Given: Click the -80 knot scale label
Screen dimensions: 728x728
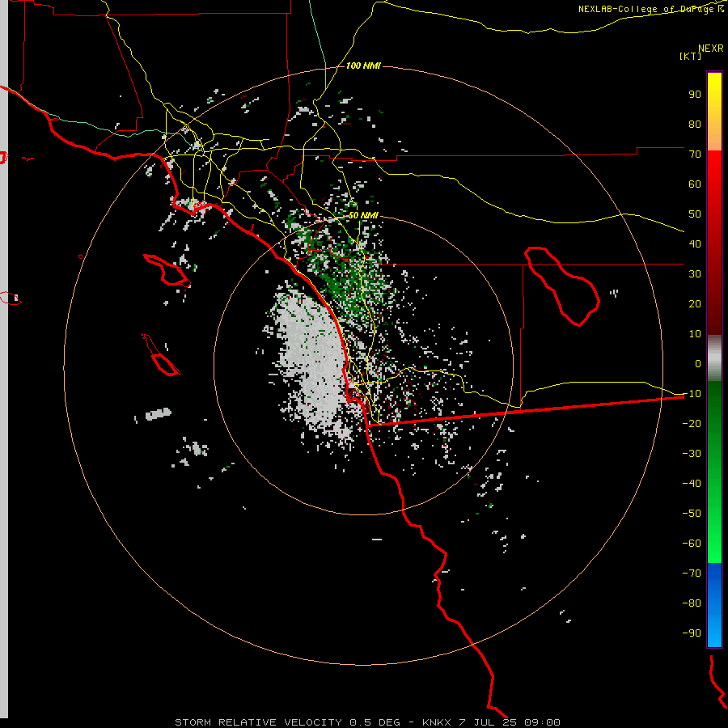Looking at the screenshot, I should 692,603.
